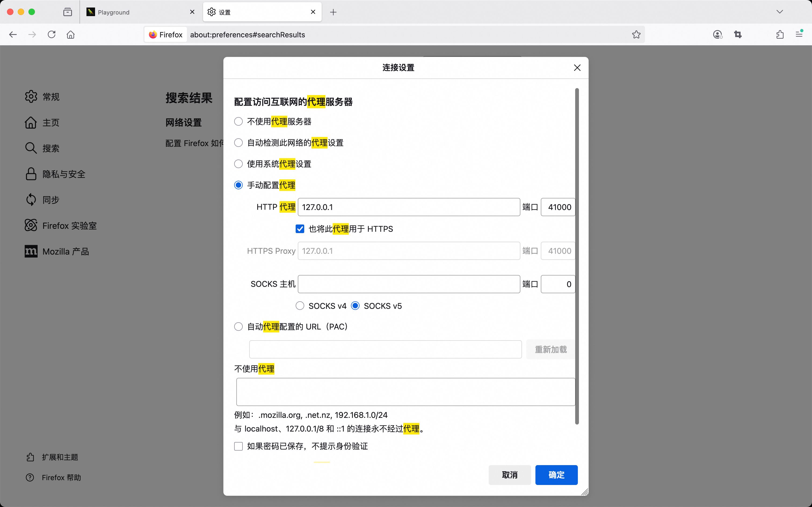This screenshot has height=507, width=812.
Task: Click the home icon in toolbar
Action: coord(70,35)
